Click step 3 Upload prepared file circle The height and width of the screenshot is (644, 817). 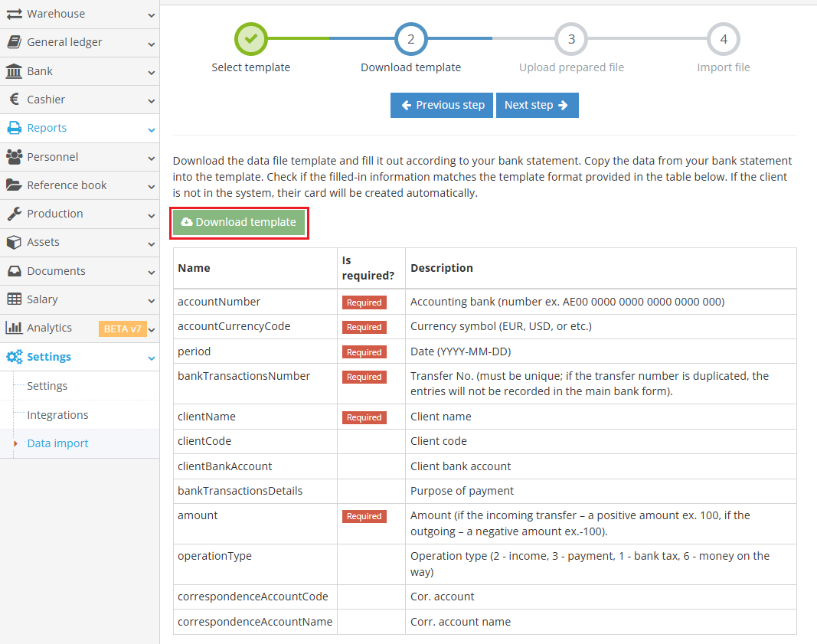tap(571, 38)
